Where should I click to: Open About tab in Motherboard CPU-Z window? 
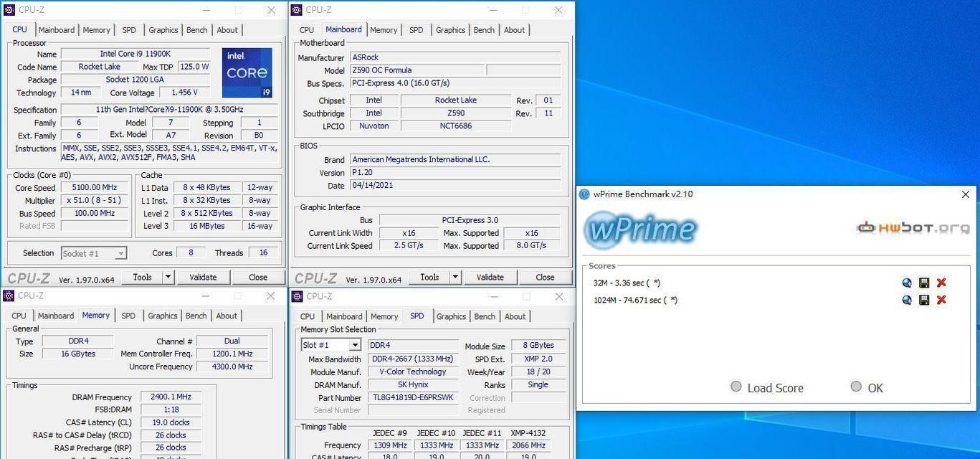pyautogui.click(x=514, y=30)
